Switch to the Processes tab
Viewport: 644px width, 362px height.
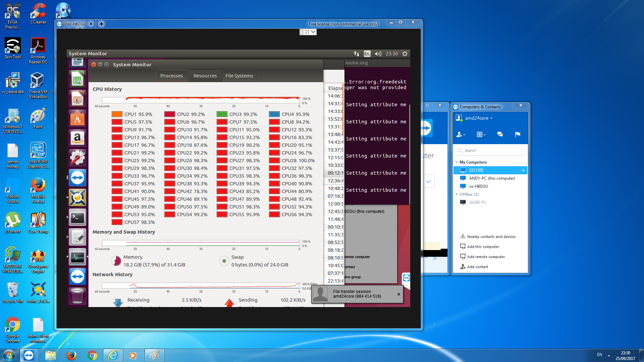[172, 76]
